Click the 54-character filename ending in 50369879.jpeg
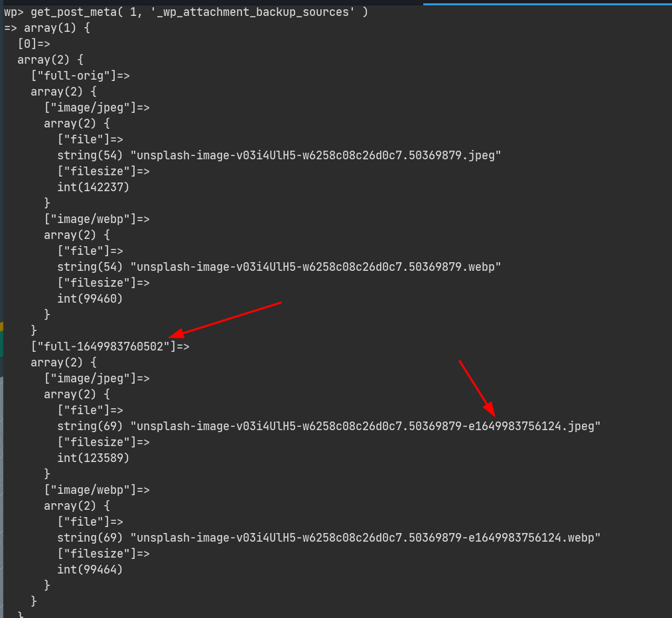 point(316,155)
